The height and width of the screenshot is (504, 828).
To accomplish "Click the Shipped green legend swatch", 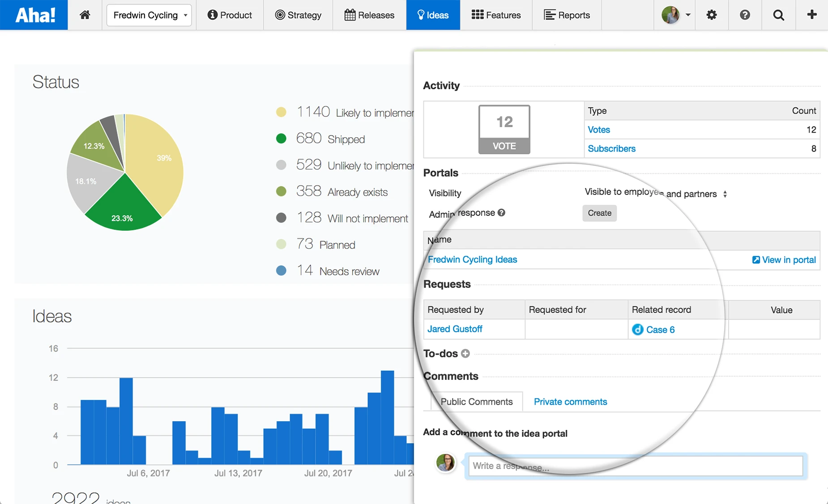I will tap(281, 139).
